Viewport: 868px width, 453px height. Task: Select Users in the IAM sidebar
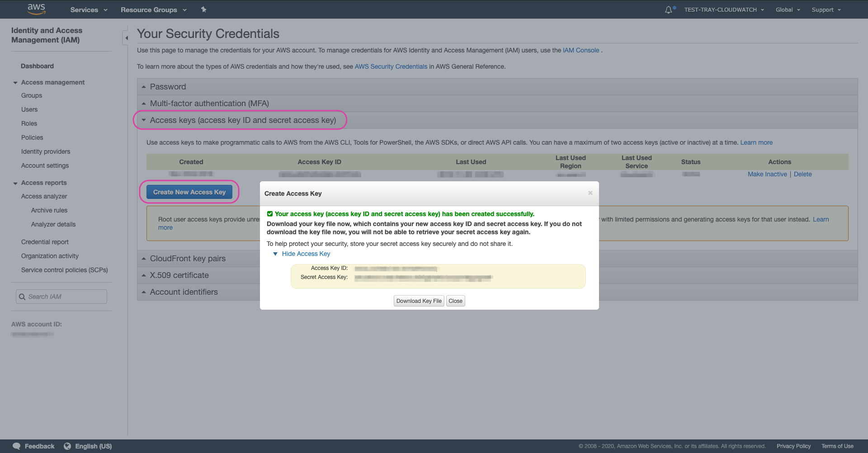click(x=29, y=109)
